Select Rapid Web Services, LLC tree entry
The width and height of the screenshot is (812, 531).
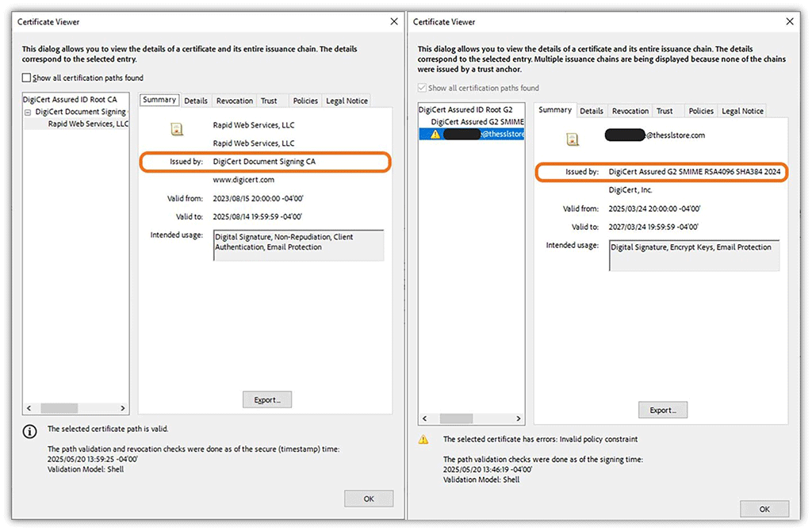88,124
